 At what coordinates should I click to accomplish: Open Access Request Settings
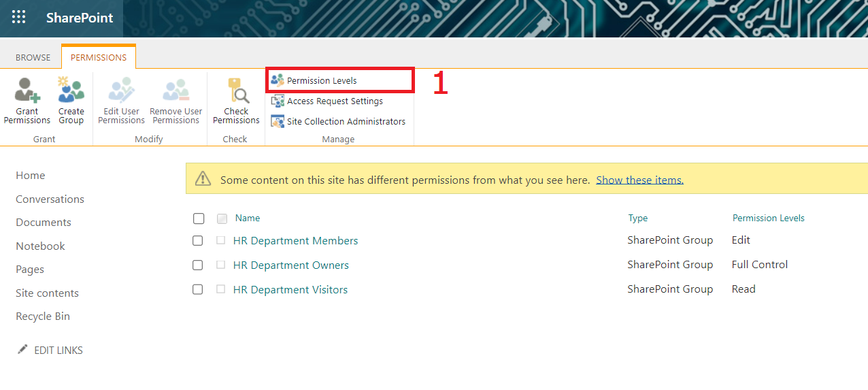click(x=334, y=101)
